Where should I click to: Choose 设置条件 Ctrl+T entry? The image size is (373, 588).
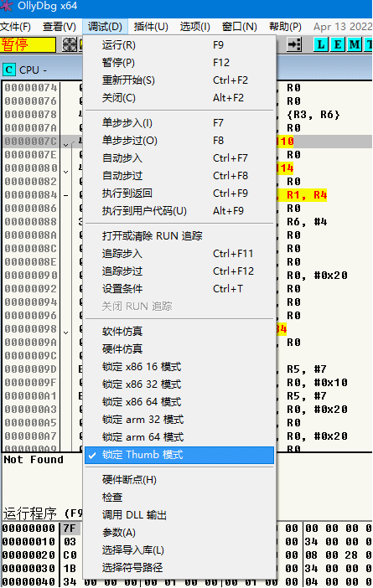(x=179, y=289)
